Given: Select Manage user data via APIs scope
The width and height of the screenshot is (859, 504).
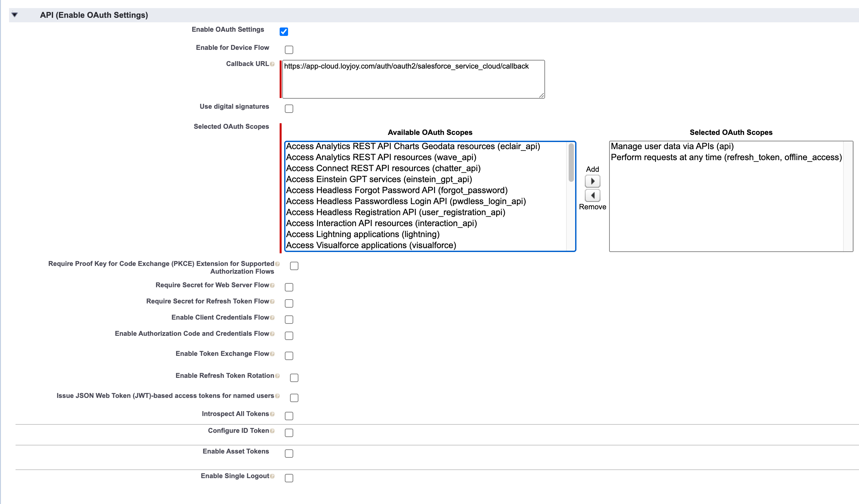Looking at the screenshot, I should 672,146.
